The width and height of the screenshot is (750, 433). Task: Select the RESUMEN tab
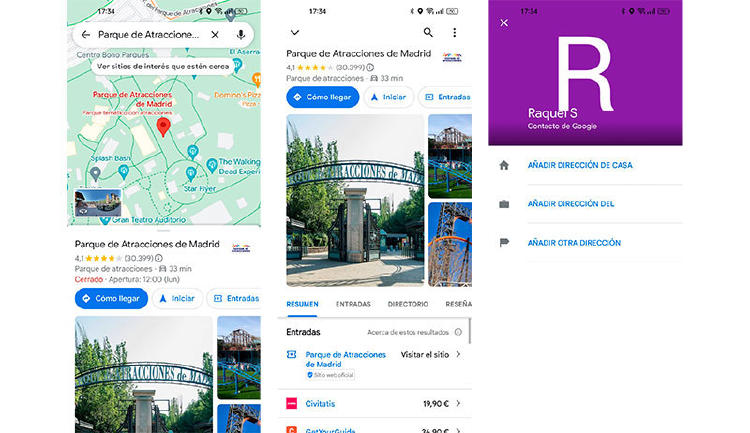302,304
